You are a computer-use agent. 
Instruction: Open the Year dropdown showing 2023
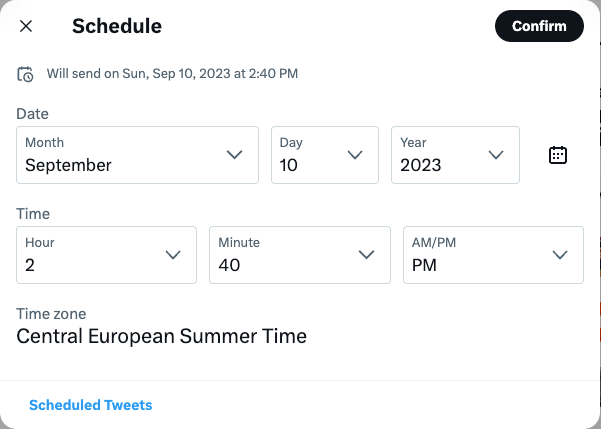coord(455,155)
